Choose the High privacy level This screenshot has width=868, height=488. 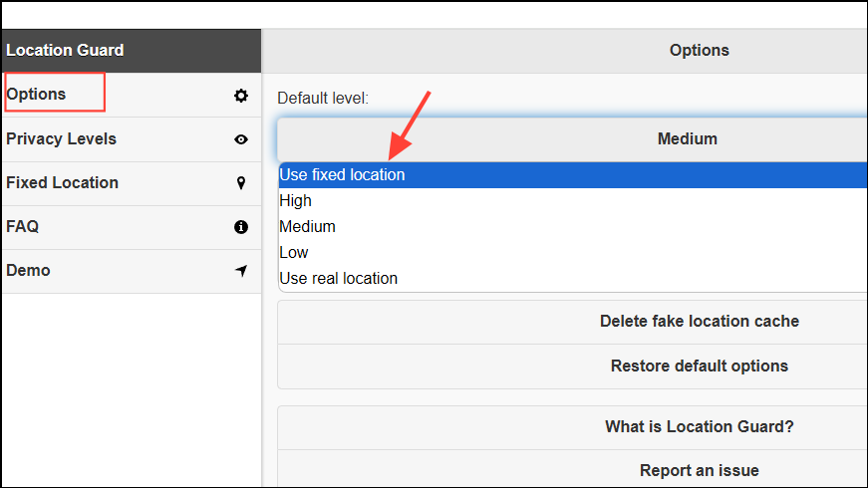click(x=296, y=201)
